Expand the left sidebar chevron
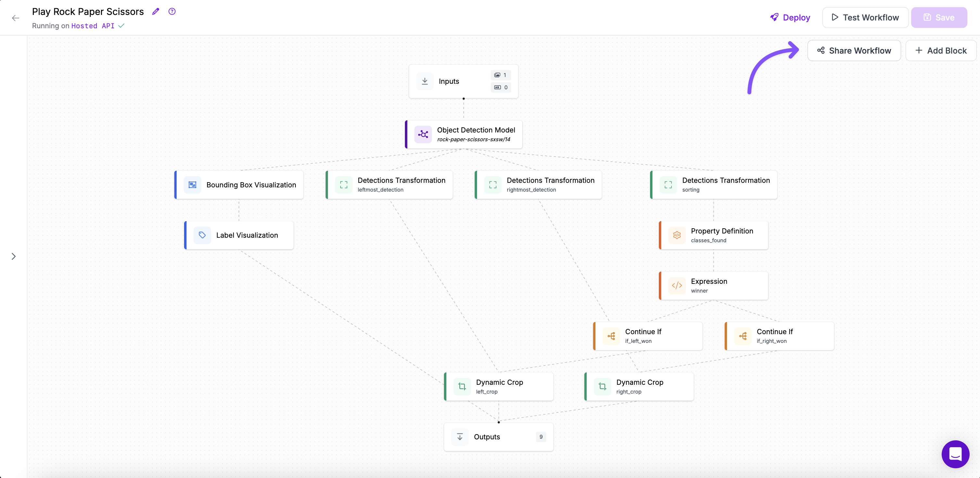 (14, 257)
